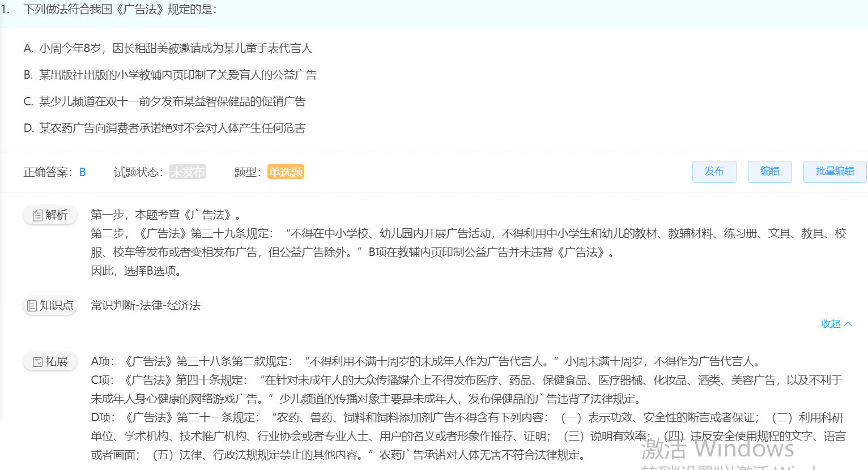Click the 批量编辑 button
The image size is (868, 470).
[x=834, y=172]
